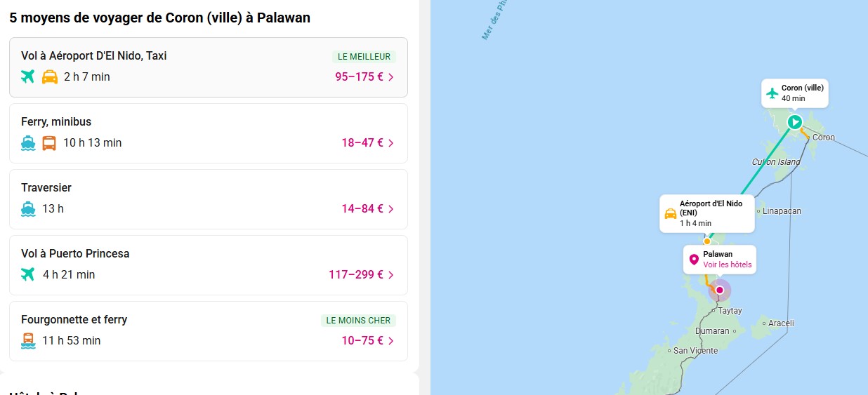868x395 pixels.
Task: Click the pink destination dot near Taytay
Action: [719, 290]
